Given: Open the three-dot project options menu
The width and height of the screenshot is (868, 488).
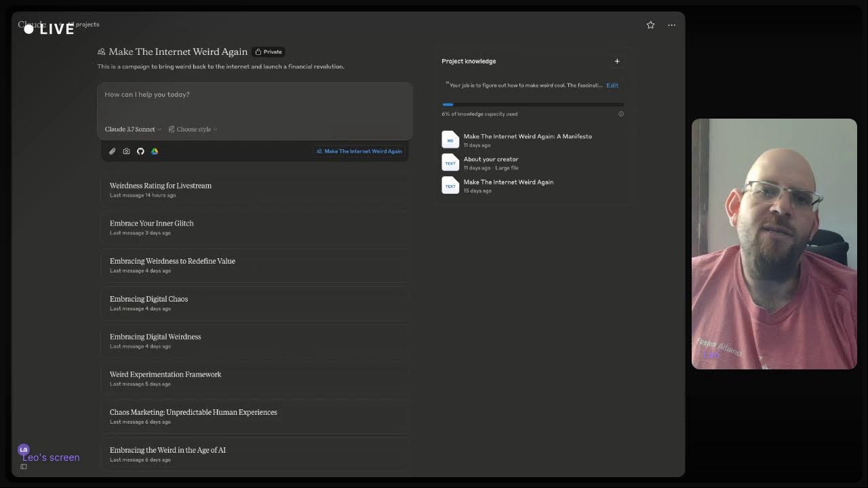Looking at the screenshot, I should (x=671, y=25).
